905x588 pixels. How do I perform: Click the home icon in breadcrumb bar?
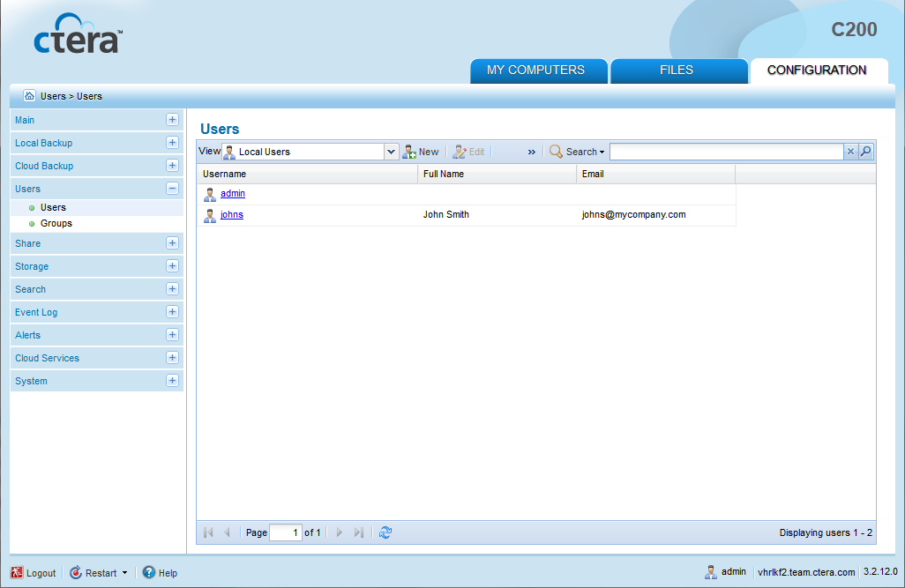point(29,95)
